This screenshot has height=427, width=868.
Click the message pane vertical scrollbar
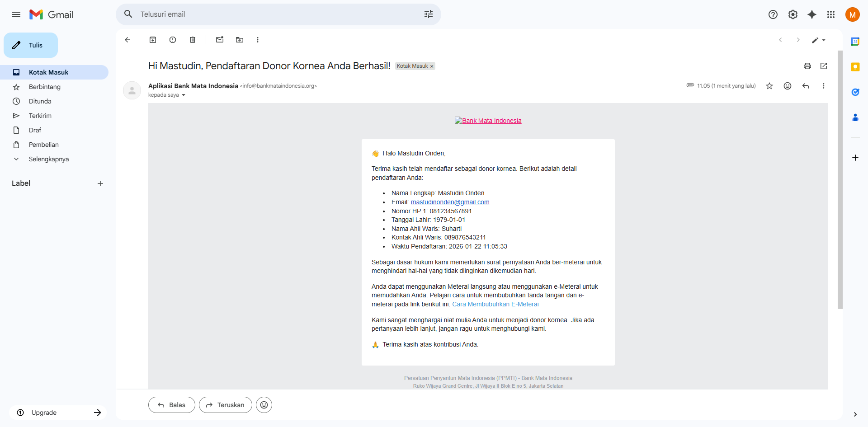[x=840, y=181]
